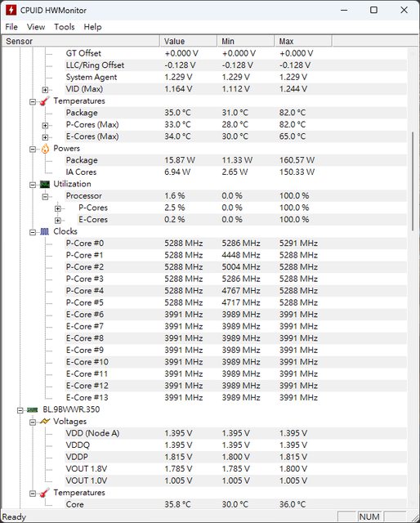Image resolution: width=420 pixels, height=523 pixels.
Task: Click the Max column header
Action: (303, 41)
